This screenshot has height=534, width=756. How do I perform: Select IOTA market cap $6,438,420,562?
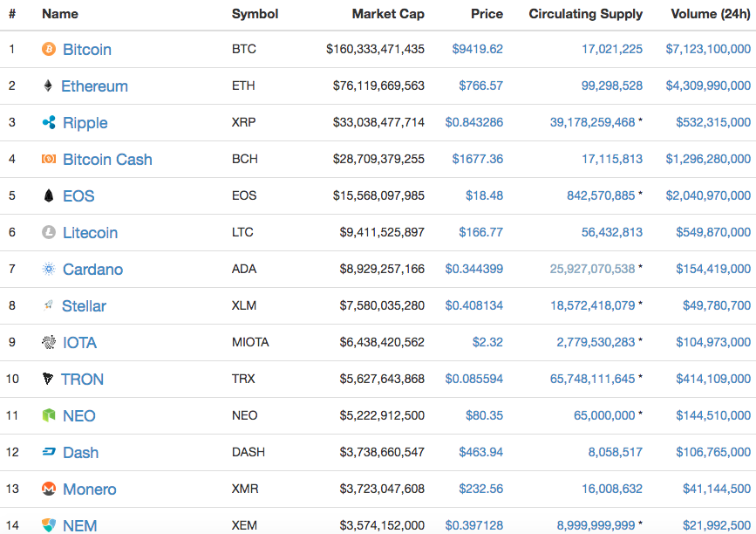pos(382,342)
